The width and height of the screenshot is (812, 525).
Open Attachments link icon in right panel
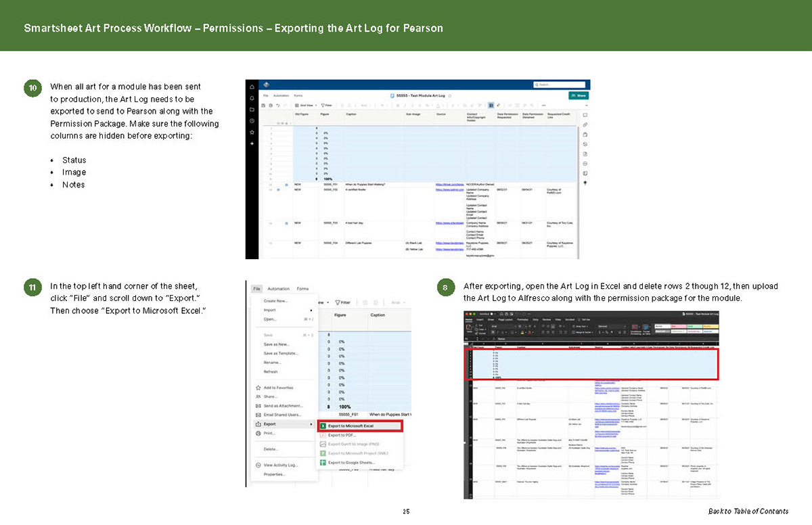(585, 124)
